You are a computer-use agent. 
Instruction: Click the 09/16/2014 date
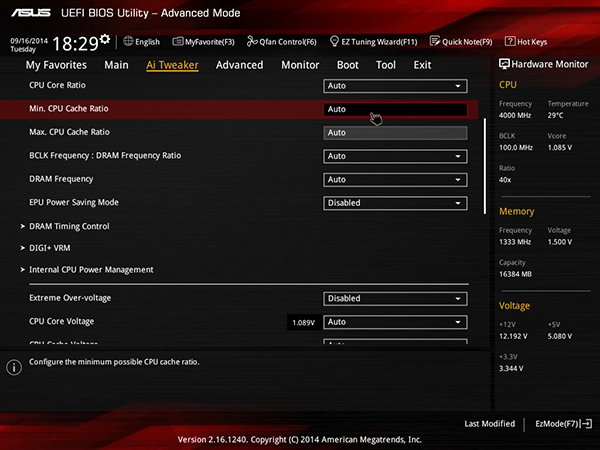tap(29, 41)
